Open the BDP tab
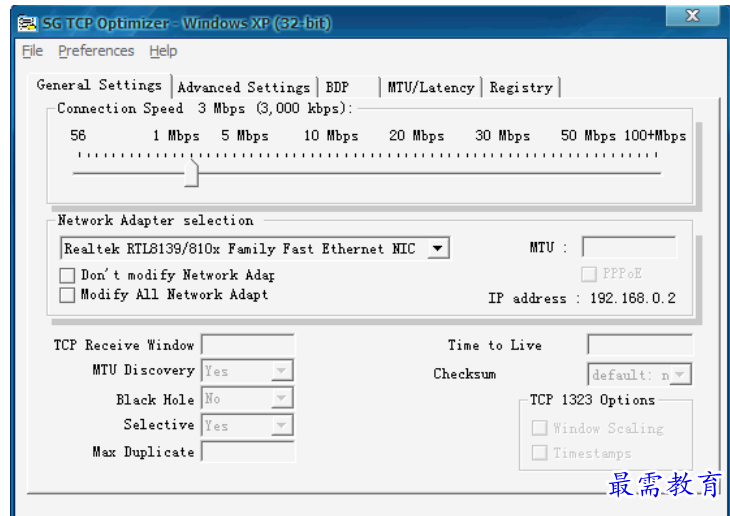This screenshot has height=516, width=730. click(349, 88)
